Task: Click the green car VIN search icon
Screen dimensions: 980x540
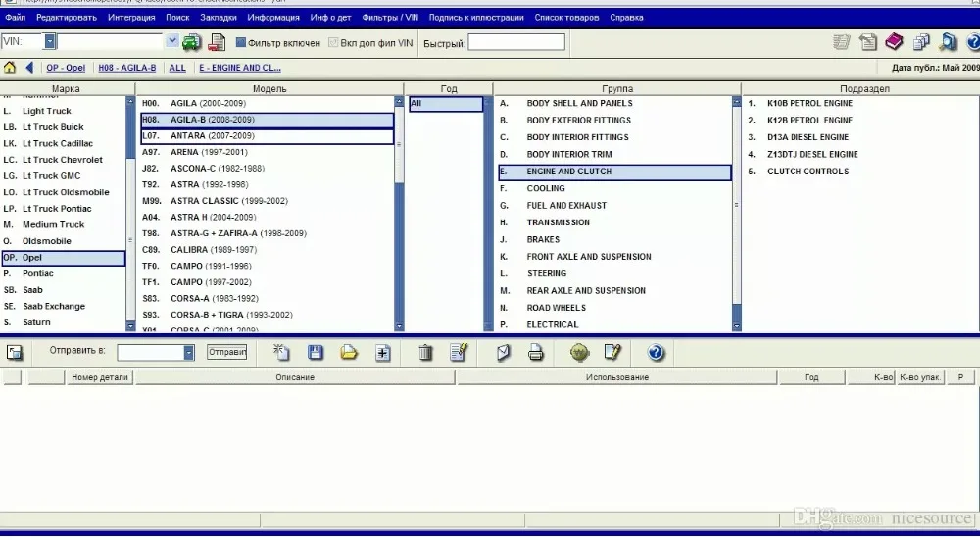Action: tap(191, 42)
